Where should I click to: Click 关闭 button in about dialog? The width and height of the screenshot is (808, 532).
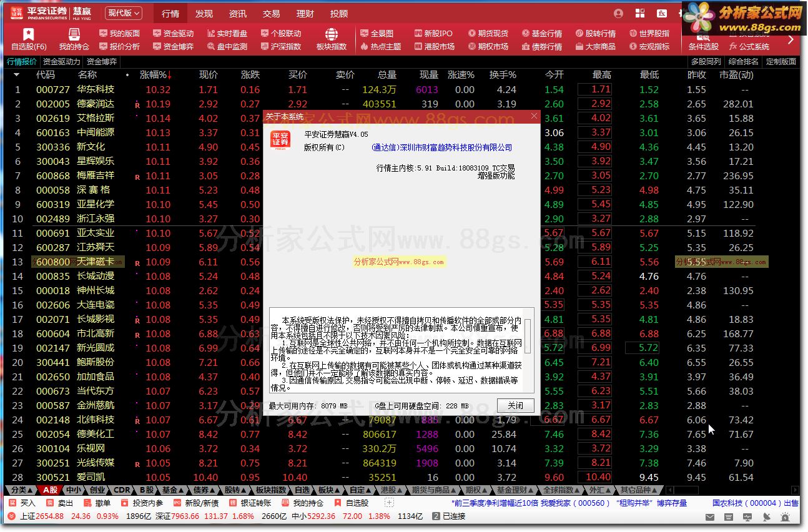pos(516,405)
